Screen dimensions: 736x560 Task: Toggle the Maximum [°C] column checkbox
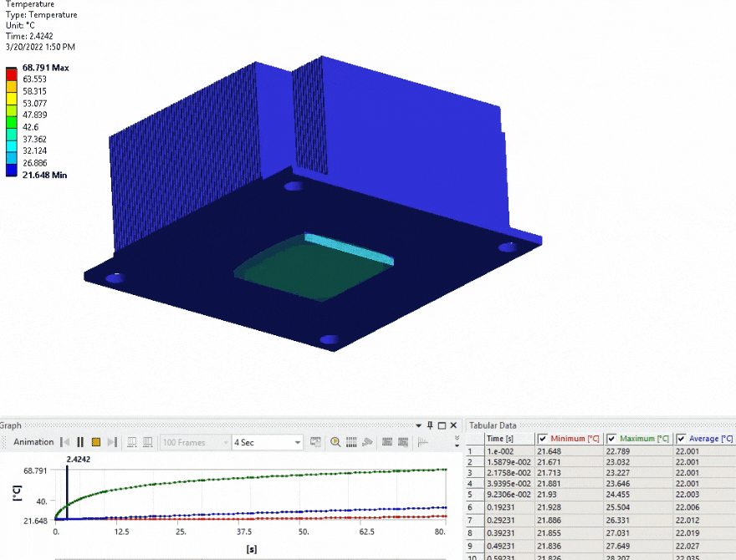point(611,439)
